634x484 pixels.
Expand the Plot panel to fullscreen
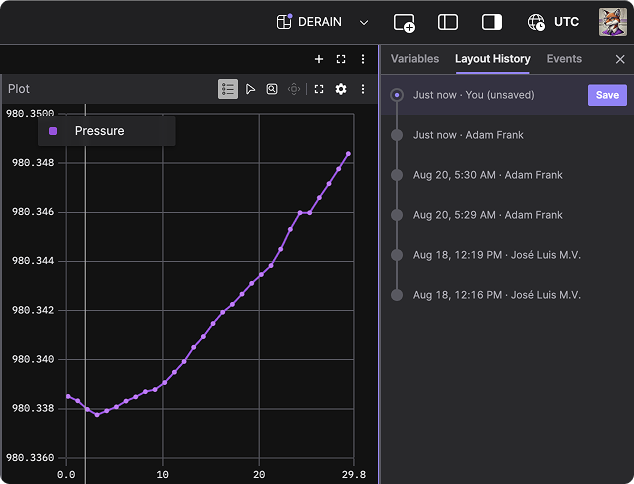click(x=319, y=89)
